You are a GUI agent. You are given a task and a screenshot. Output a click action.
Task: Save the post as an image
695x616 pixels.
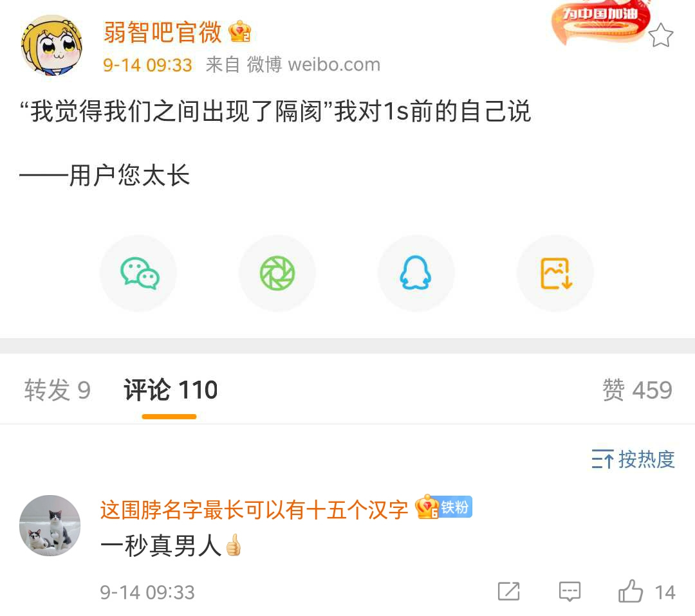[555, 273]
